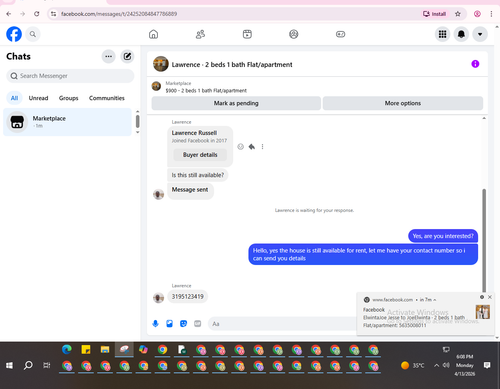Open Task View on taskbar
500x389 pixels.
point(47,365)
